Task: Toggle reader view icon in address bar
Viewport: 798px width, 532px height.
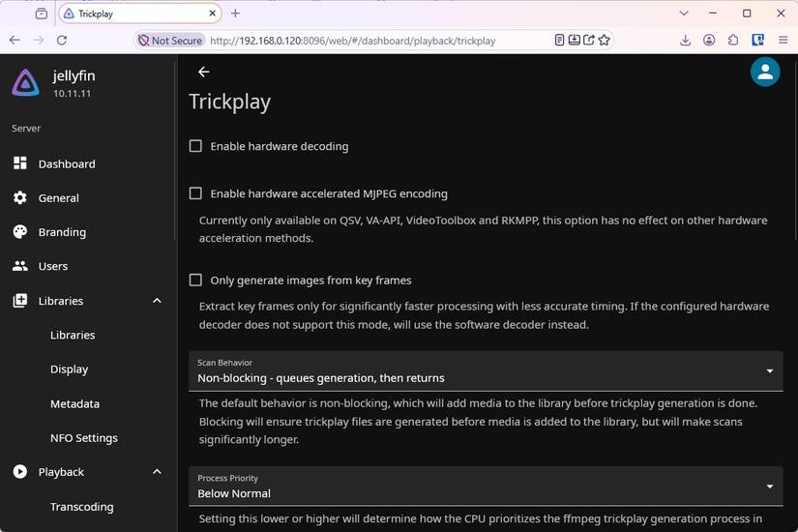Action: pos(559,41)
